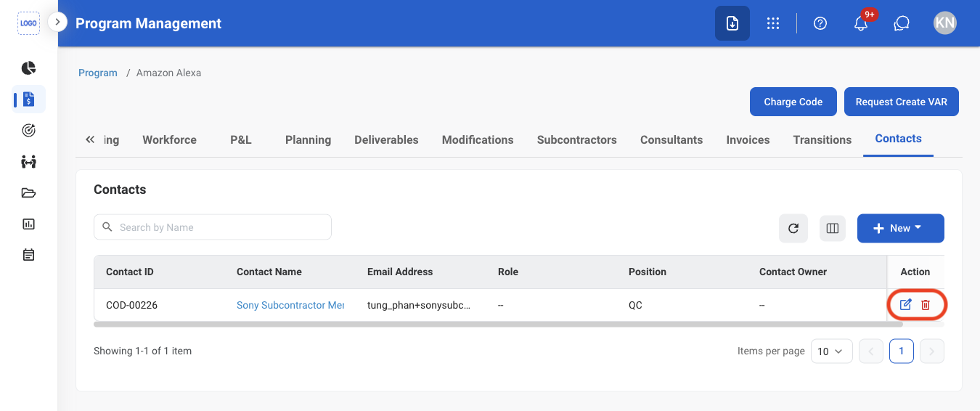Viewport: 980px width, 411px height.
Task: Open the folder icon in sidebar
Action: pyautogui.click(x=28, y=192)
